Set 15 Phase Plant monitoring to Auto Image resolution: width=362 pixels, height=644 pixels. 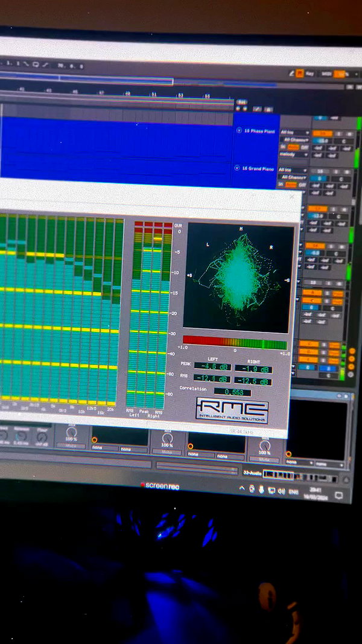tap(293, 147)
